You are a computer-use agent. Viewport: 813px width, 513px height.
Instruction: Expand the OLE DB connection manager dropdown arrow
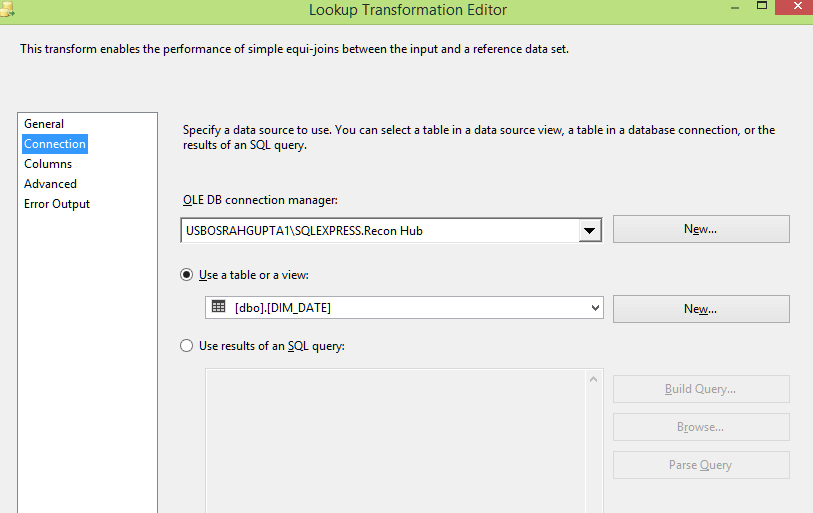[590, 230]
